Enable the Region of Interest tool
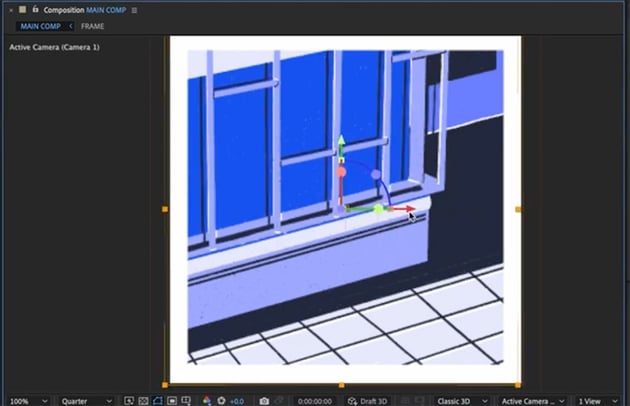The height and width of the screenshot is (406, 630). [172, 400]
